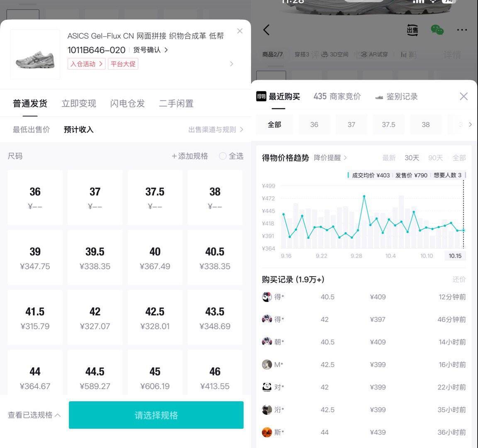Open the three-dot more menu

[462, 30]
